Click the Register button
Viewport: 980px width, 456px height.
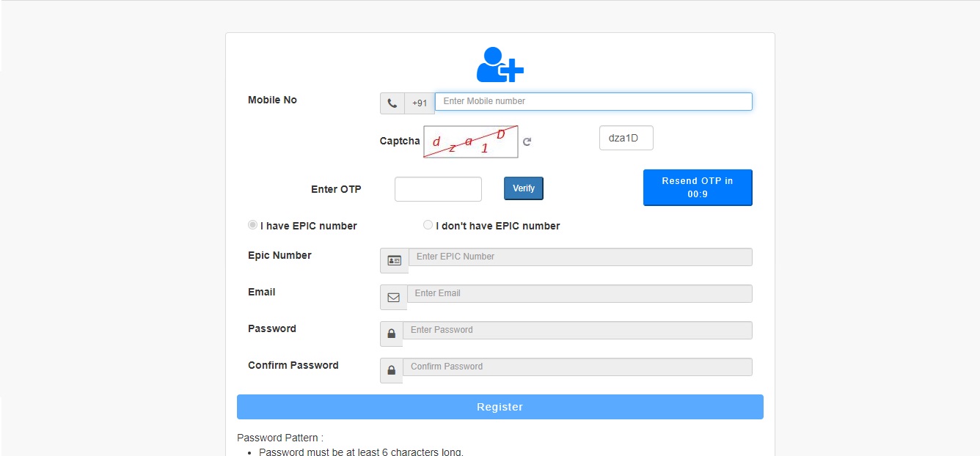coord(500,407)
